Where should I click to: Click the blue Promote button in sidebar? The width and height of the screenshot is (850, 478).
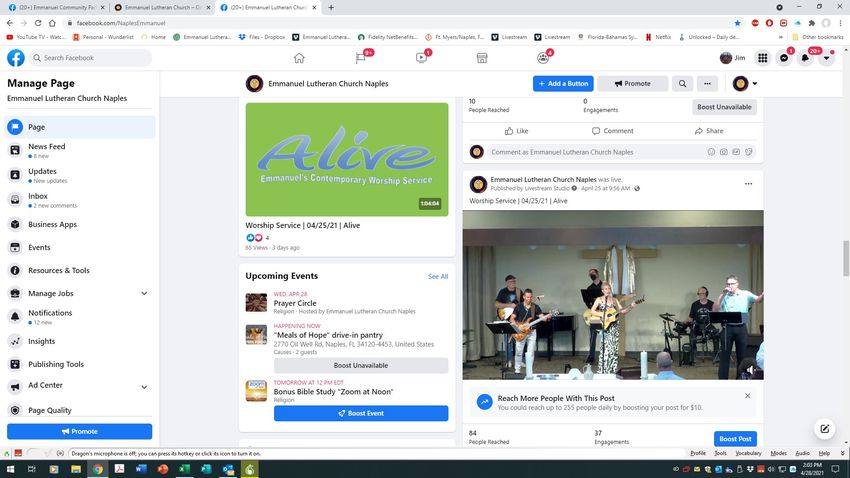[80, 431]
